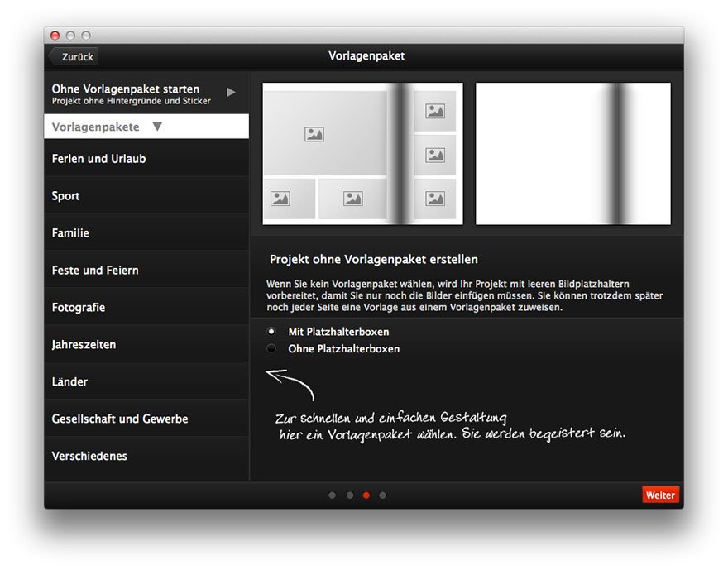Open the Verschiedenes category
Screen dimensions: 728x570
click(146, 456)
